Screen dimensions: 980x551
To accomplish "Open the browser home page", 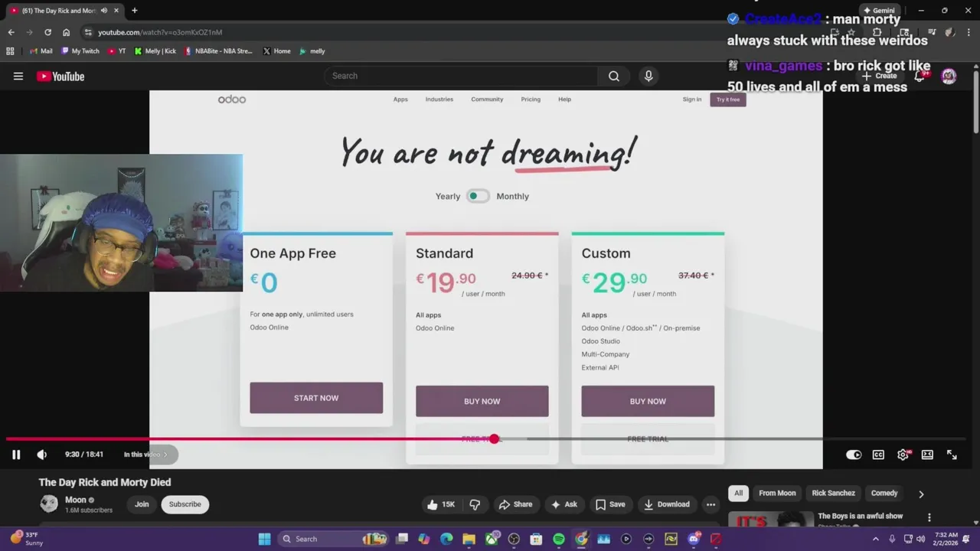I will (66, 32).
